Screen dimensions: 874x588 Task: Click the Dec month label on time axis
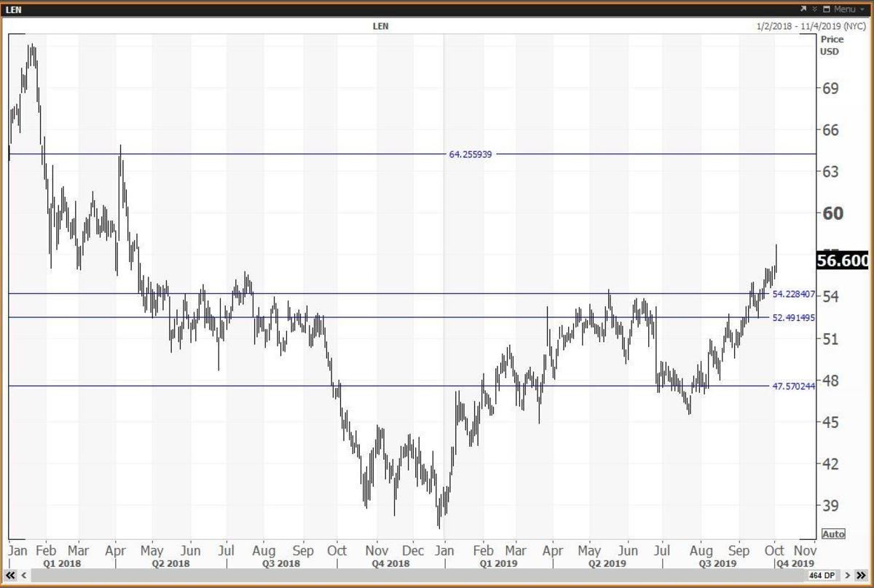413,550
